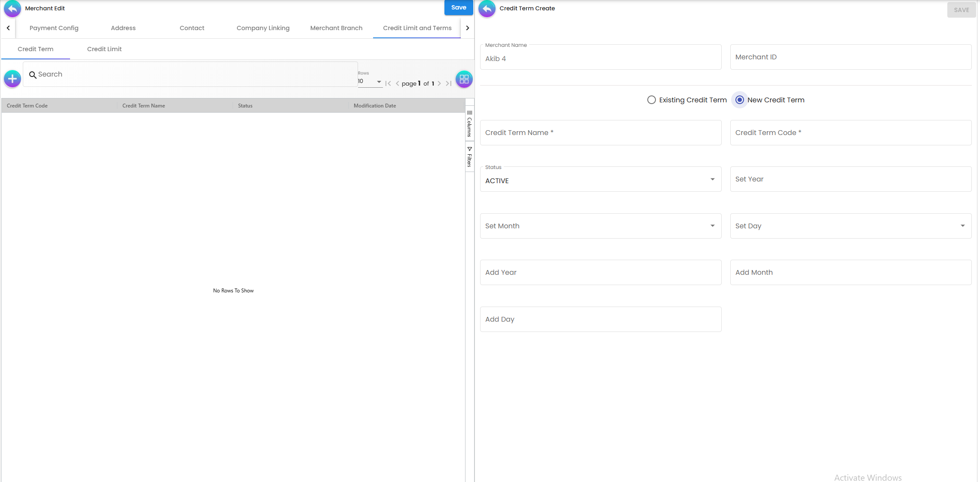The image size is (980, 482).
Task: Click the Add Day field
Action: (600, 319)
